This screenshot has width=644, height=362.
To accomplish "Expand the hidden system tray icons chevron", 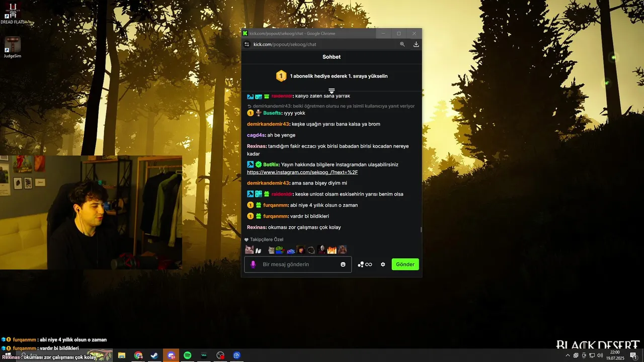I will pos(568,355).
